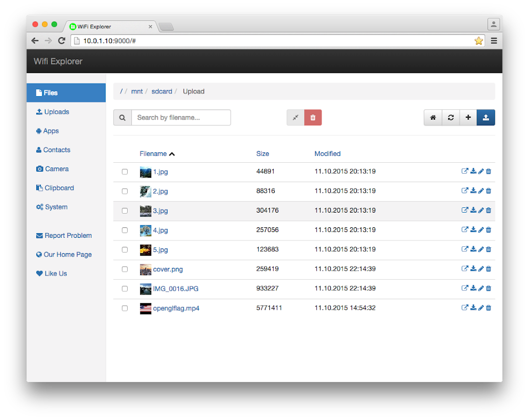Go to Camera section in sidebar
This screenshot has width=529, height=420.
point(56,169)
